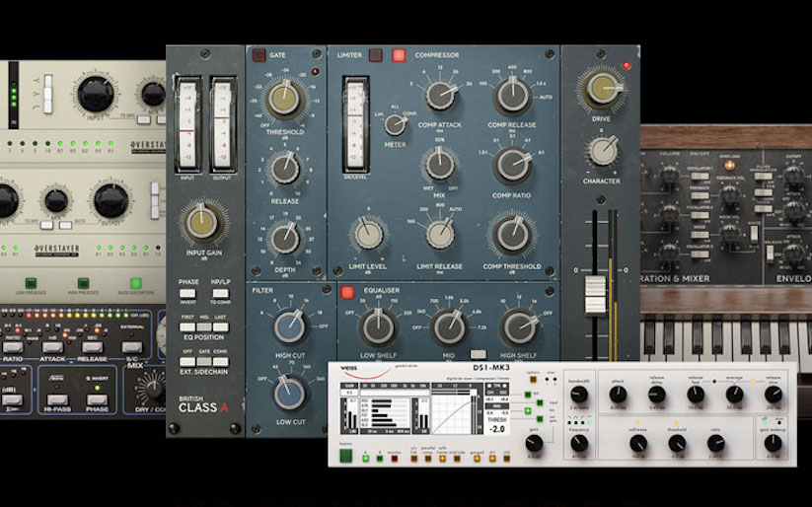This screenshot has width=812, height=507.
Task: Click the CHARACTER knob
Action: [602, 151]
